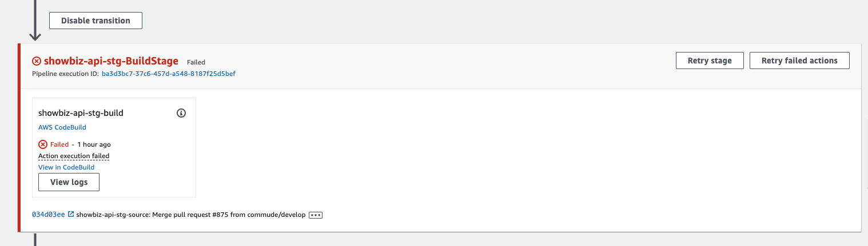Viewport: 868px width, 246px height.
Task: Open commit 034d03ee link
Action: pos(49,215)
